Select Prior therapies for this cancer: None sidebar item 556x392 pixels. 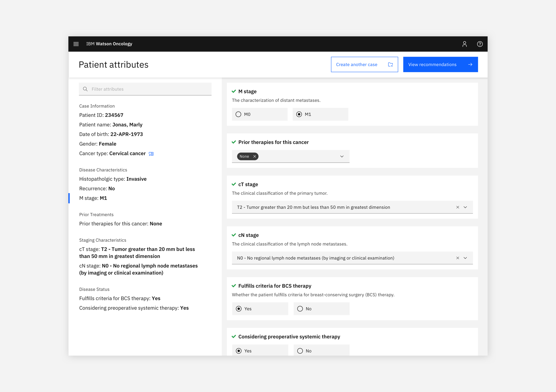coord(121,224)
